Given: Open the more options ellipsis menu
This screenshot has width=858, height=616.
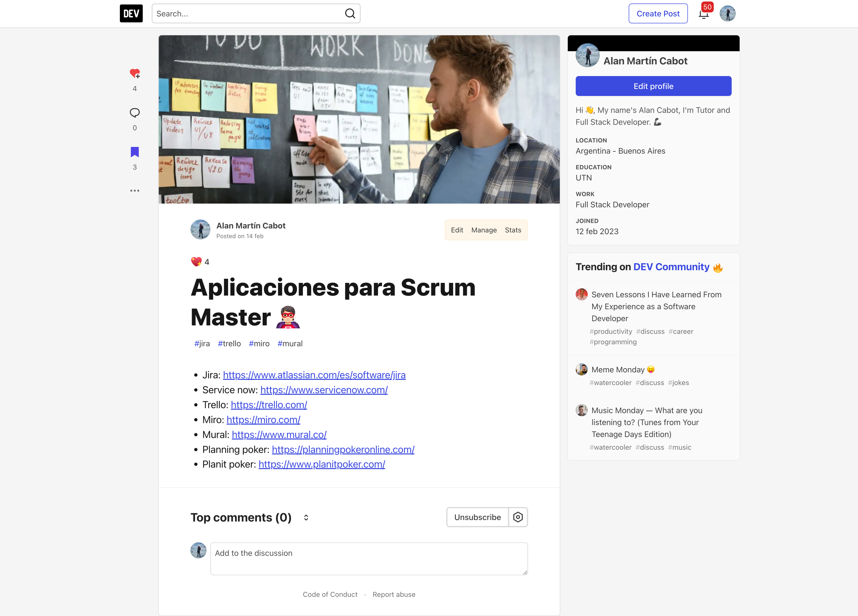Looking at the screenshot, I should (135, 191).
